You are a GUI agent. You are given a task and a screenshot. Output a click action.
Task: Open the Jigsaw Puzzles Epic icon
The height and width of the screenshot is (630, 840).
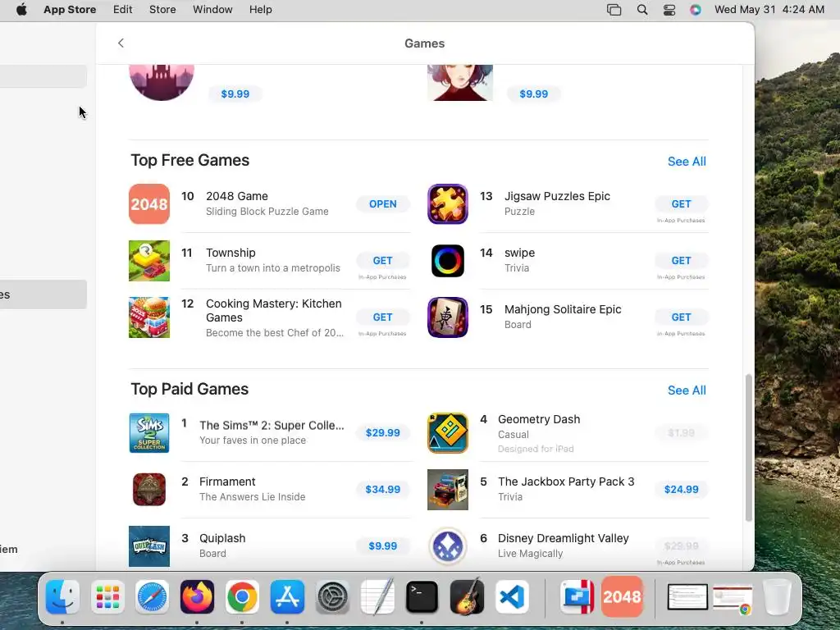(x=447, y=204)
